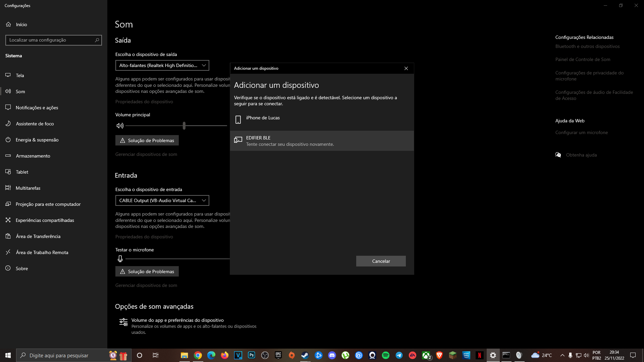Click the Volume principal slider handle
This screenshot has height=362, width=644.
click(x=184, y=126)
